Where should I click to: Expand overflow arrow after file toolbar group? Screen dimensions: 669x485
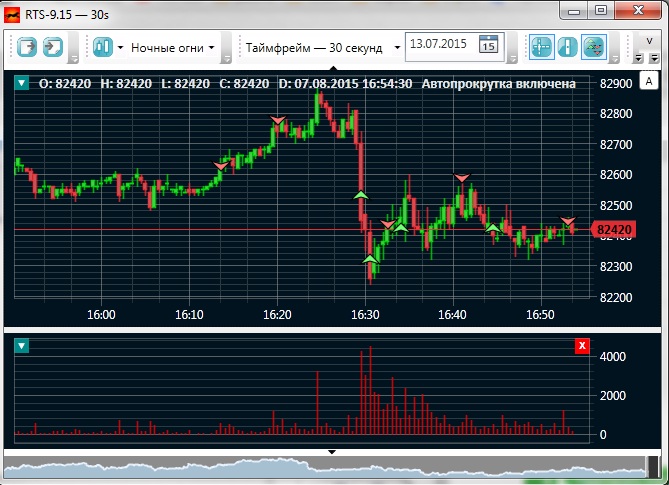[73, 59]
